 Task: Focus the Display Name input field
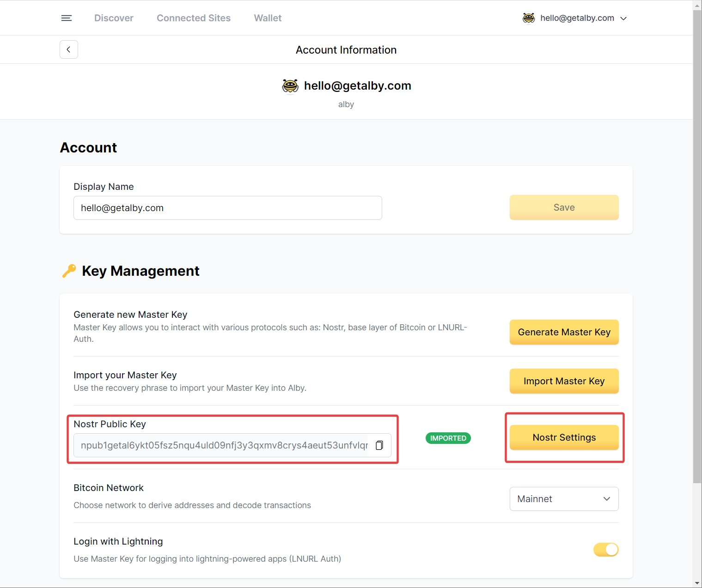227,208
